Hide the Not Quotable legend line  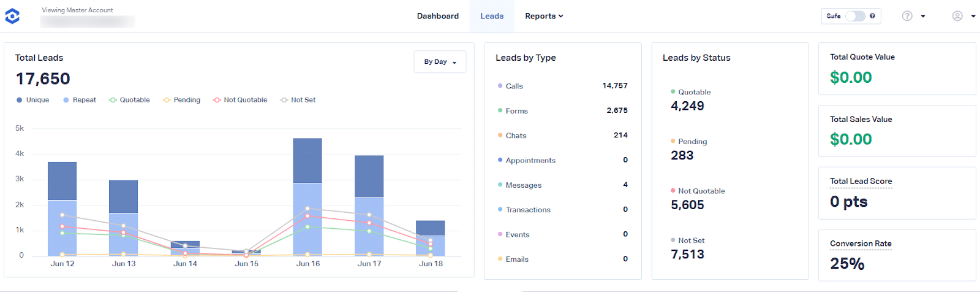coord(240,100)
